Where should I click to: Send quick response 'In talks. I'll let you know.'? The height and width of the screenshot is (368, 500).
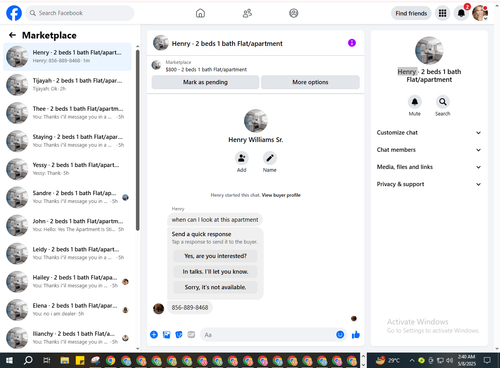tap(215, 272)
